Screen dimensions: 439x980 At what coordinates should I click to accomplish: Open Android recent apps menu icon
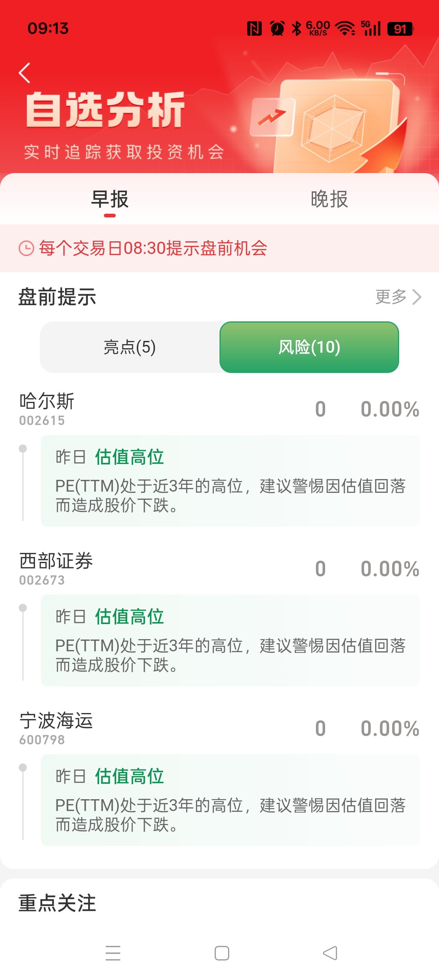(113, 953)
